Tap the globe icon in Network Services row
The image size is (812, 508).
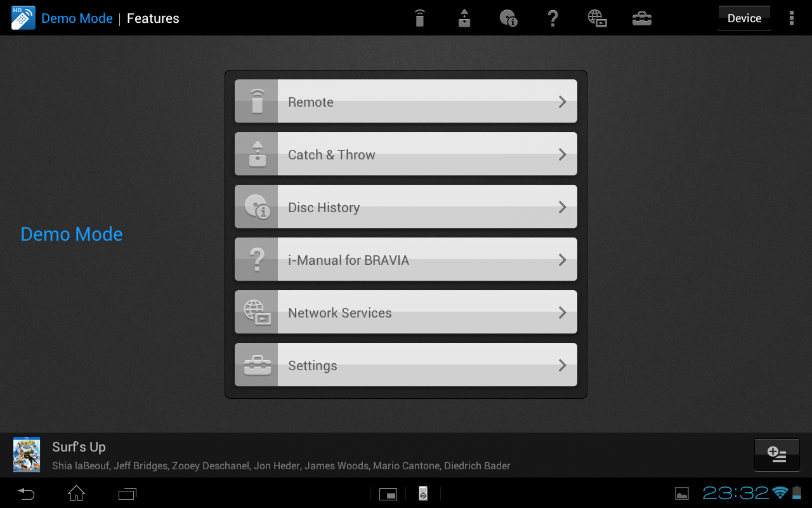(257, 312)
